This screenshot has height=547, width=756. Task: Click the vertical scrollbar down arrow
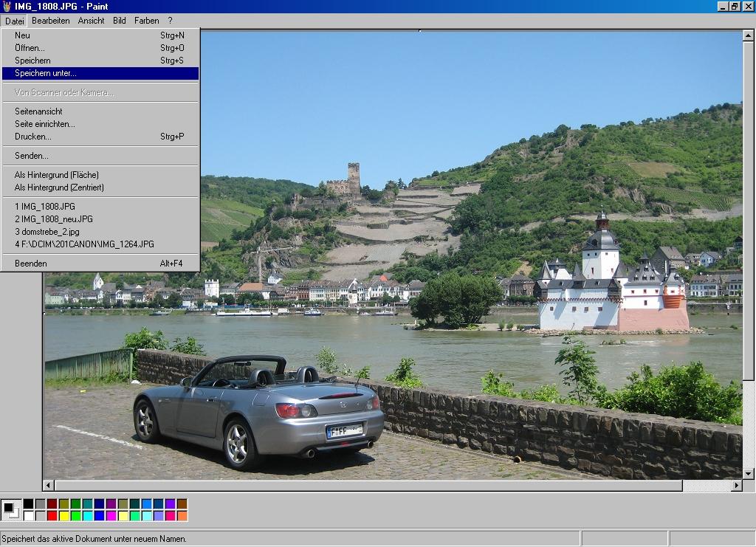click(748, 473)
